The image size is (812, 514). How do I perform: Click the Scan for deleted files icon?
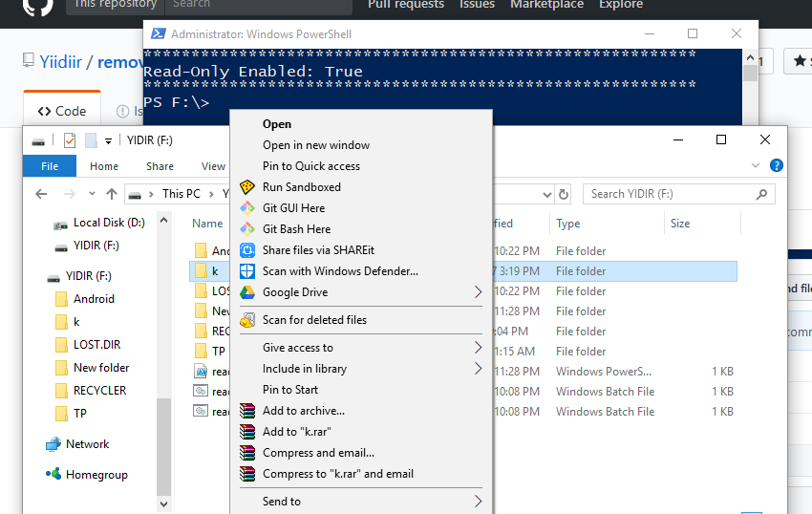[x=247, y=320]
